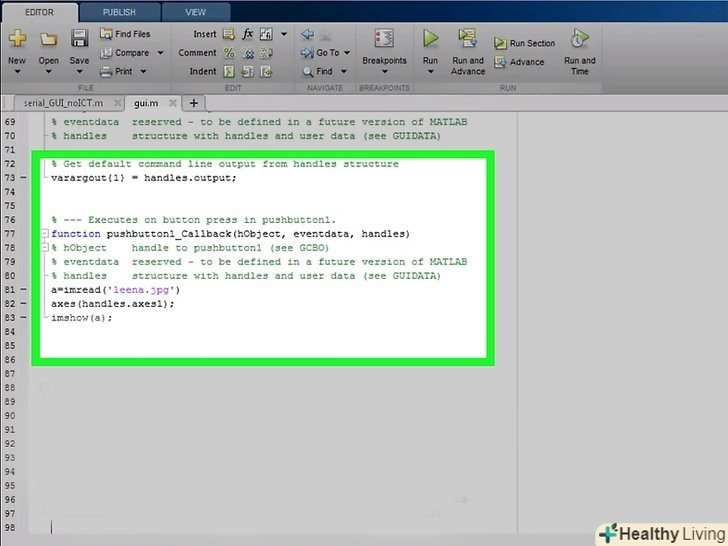Screen dimensions: 728x546
Task: Click the axes(handles.axes1); code line
Action: [x=113, y=304]
